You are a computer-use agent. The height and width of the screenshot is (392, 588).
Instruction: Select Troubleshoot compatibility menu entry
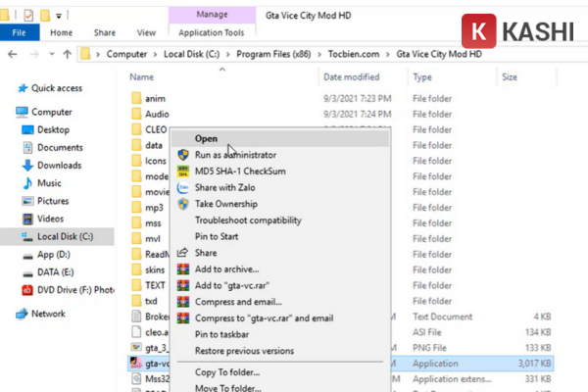[x=247, y=220]
